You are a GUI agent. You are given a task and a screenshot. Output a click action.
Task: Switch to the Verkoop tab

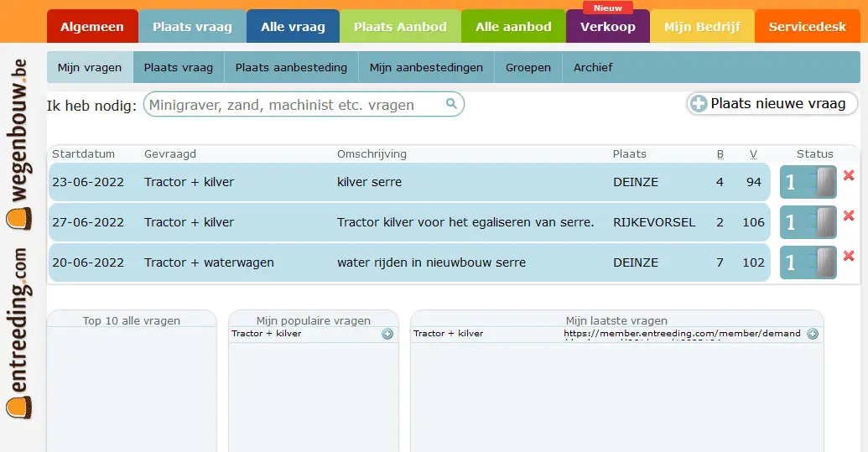tap(607, 27)
